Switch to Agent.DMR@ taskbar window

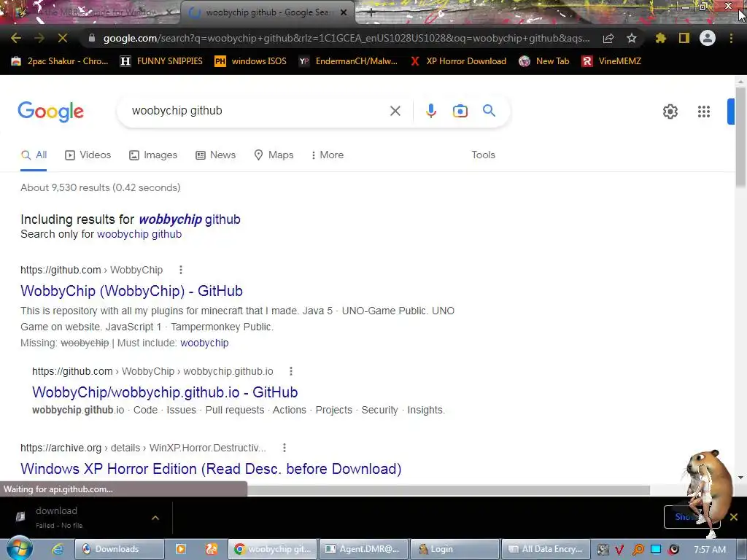tap(363, 549)
